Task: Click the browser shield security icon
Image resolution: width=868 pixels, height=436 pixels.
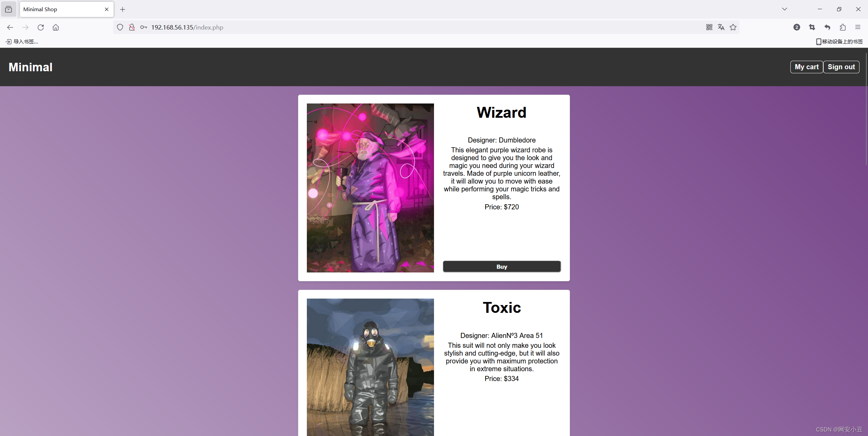Action: point(120,27)
